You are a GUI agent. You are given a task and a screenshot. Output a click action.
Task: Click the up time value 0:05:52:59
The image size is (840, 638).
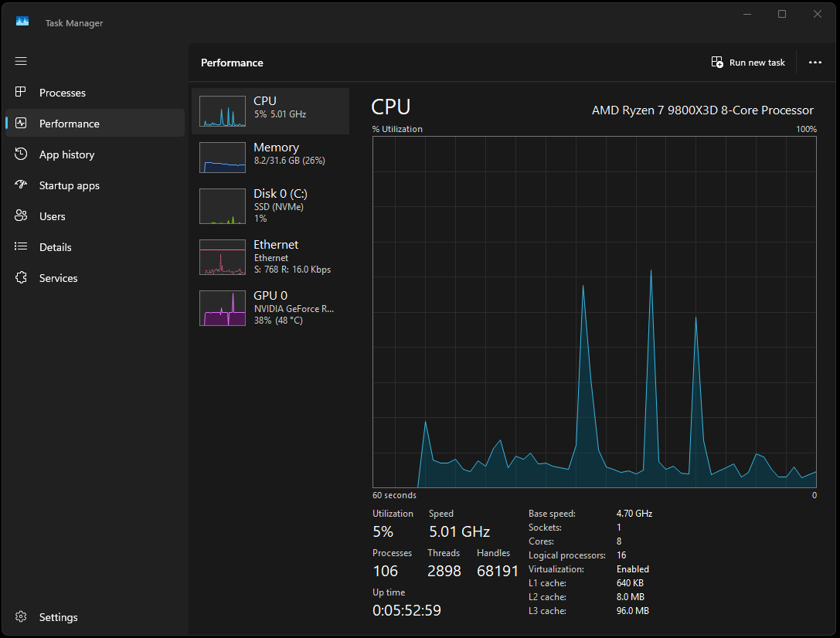[x=406, y=611]
